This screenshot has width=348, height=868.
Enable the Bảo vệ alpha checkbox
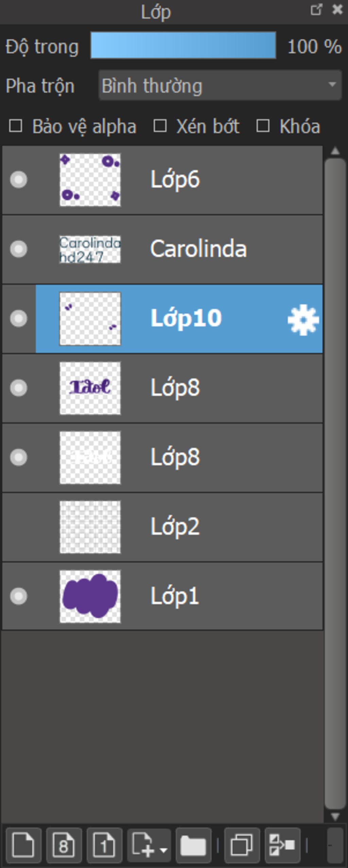point(16,126)
